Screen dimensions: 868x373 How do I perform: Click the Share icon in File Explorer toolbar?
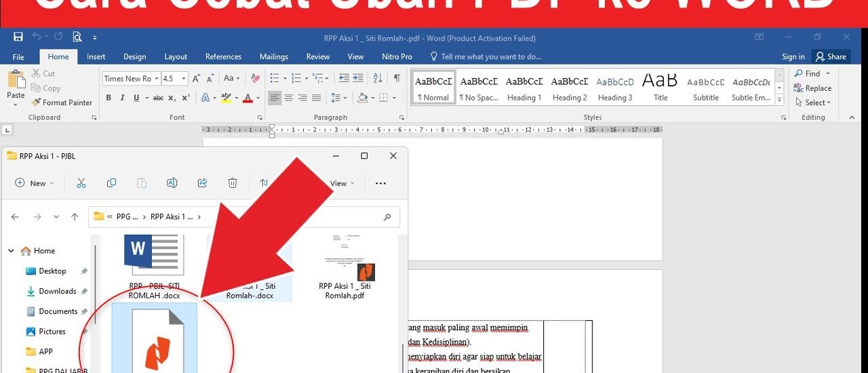202,183
